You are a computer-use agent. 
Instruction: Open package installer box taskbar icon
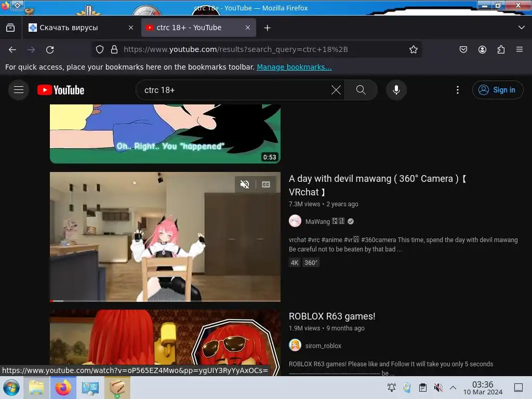(x=117, y=388)
